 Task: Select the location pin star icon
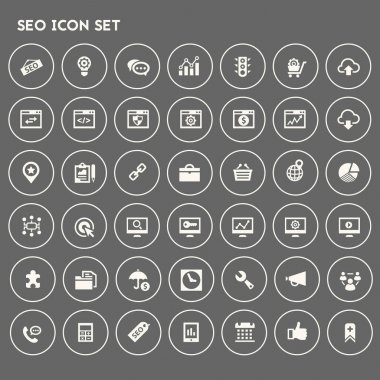pos(31,172)
